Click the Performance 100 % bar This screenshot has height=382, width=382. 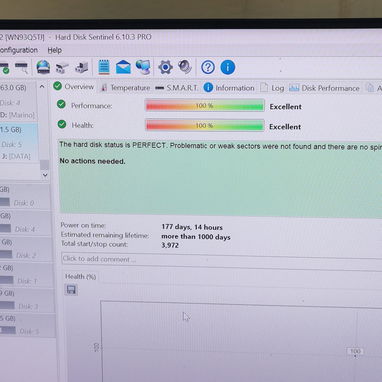tap(205, 106)
